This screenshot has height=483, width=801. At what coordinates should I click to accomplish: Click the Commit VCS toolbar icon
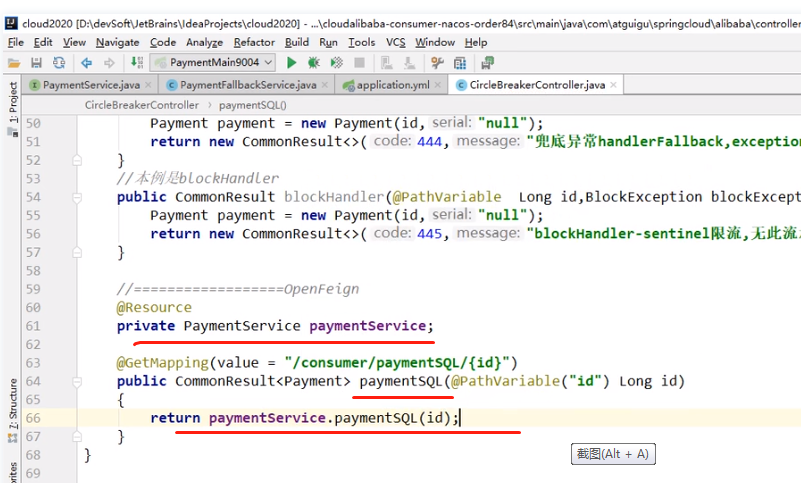[409, 63]
